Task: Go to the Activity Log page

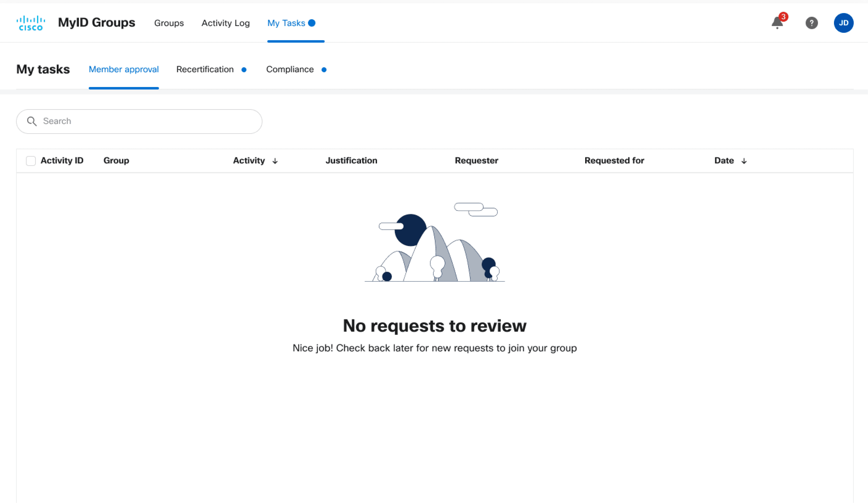Action: pyautogui.click(x=225, y=23)
